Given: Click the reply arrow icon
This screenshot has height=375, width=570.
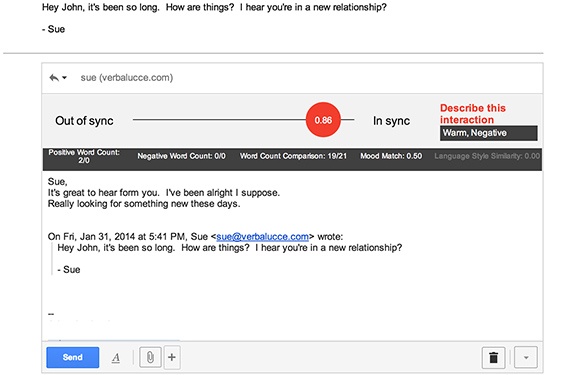Looking at the screenshot, I should click(54, 78).
